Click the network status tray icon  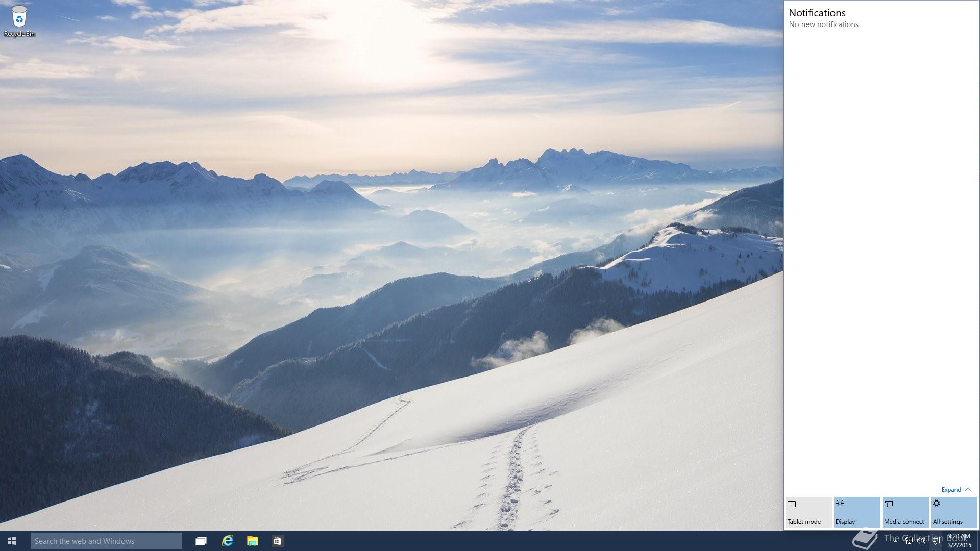coord(909,541)
